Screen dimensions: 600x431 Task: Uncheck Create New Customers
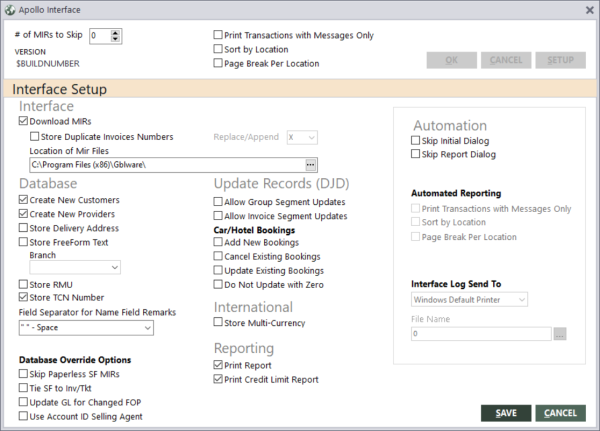click(x=23, y=199)
